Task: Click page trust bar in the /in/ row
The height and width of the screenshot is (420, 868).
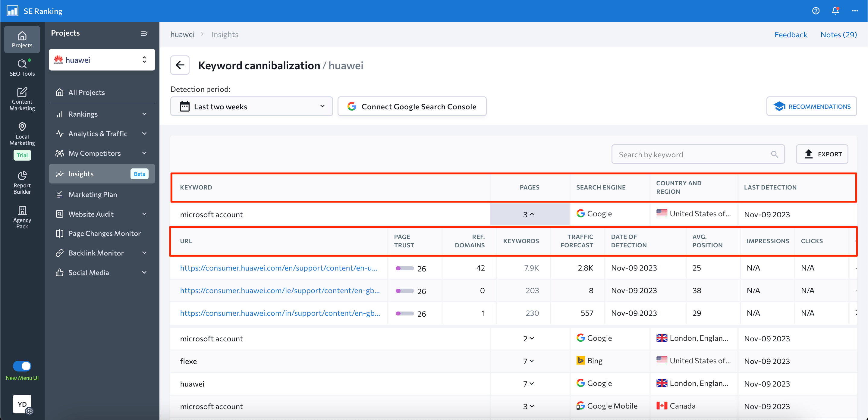Action: 405,314
